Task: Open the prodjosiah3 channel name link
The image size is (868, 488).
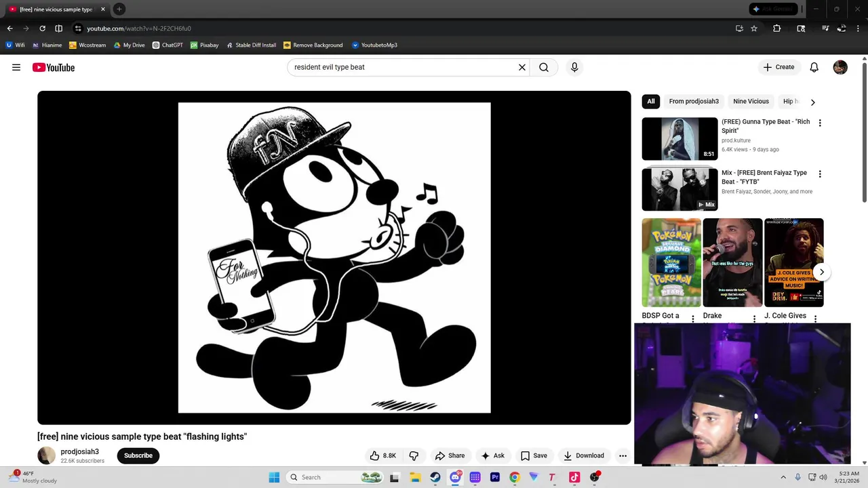Action: point(80,451)
